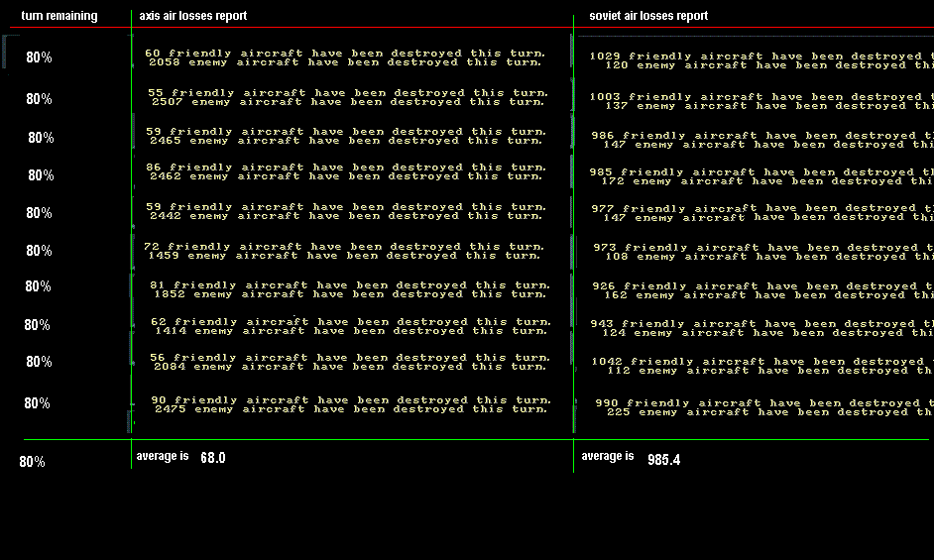Click the axis average value "68.0"
The height and width of the screenshot is (560, 934).
pos(212,458)
